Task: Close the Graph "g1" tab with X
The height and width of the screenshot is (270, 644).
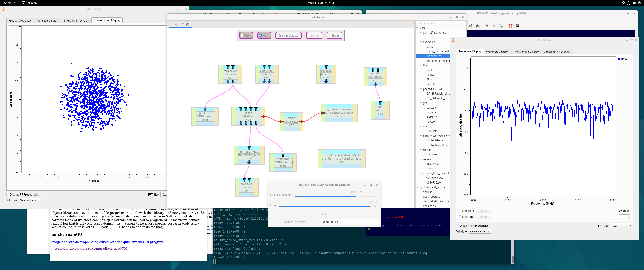Action: tap(187, 24)
